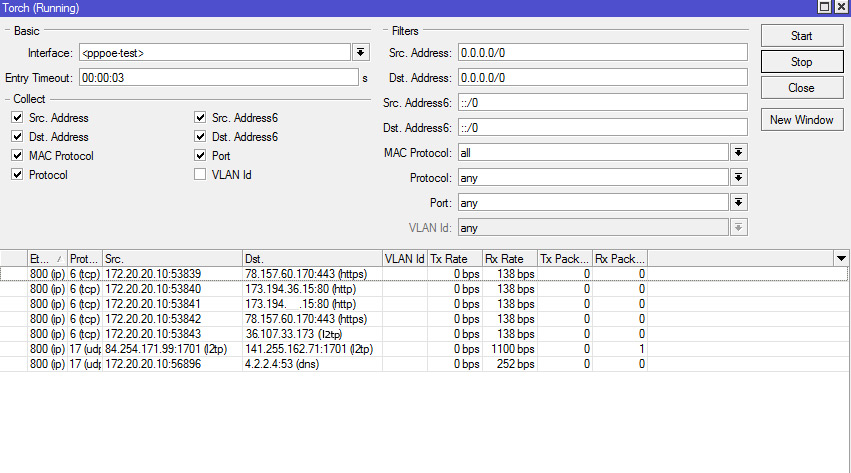Uncheck the Port collect checkbox

click(x=200, y=155)
